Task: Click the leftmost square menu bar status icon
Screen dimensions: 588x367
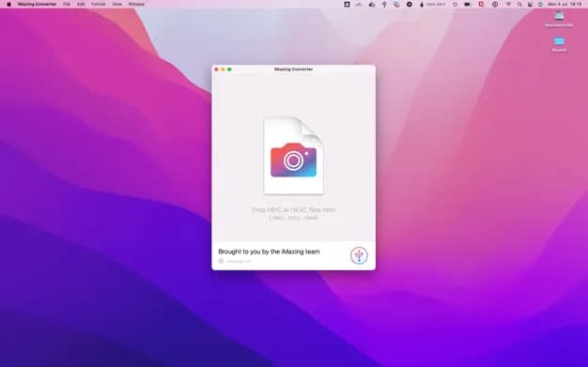Action: [x=347, y=4]
